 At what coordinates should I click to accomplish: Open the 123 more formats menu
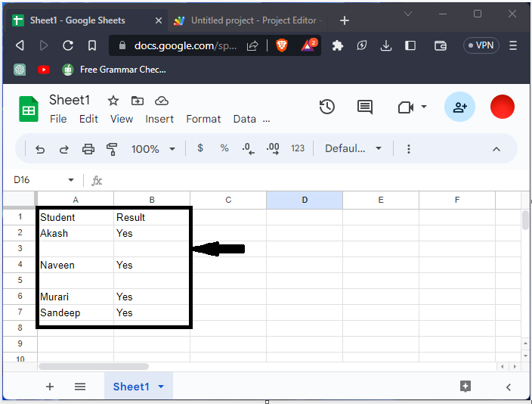(298, 148)
